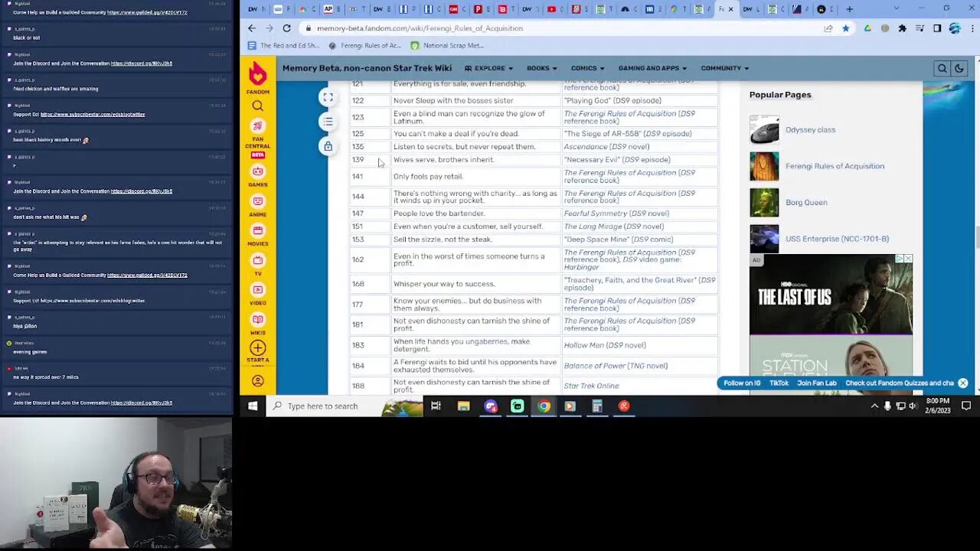Click the page lock icon
Image resolution: width=980 pixels, height=551 pixels.
328,146
